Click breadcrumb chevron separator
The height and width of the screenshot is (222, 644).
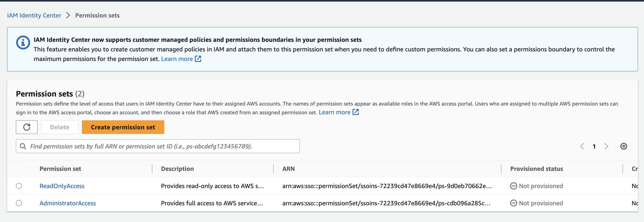68,15
